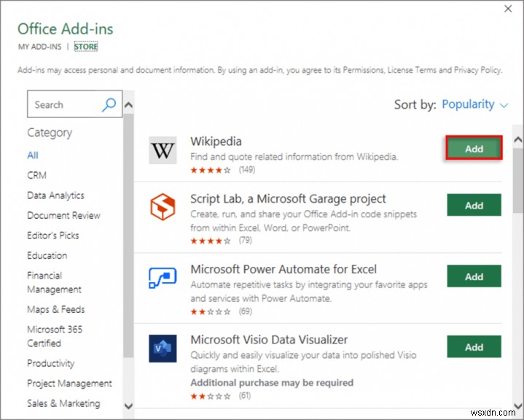Select the Maps & Feeds category
The width and height of the screenshot is (524, 420).
pyautogui.click(x=56, y=309)
